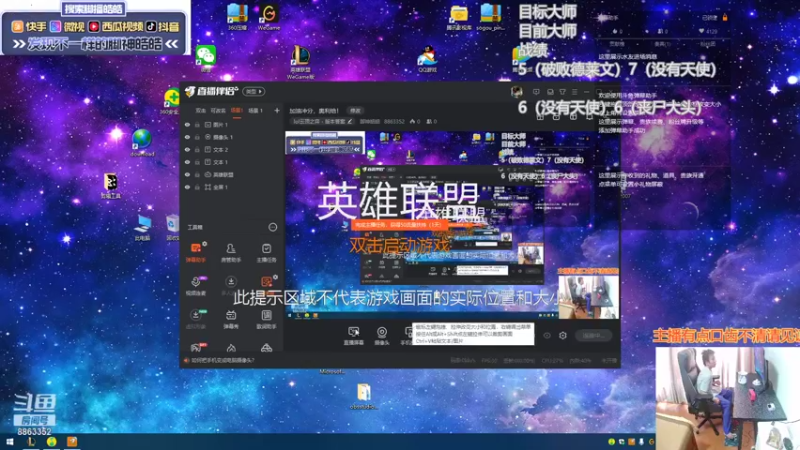Switch to the orange active 场景 tab
The width and height of the screenshot is (800, 450).
coord(236,110)
